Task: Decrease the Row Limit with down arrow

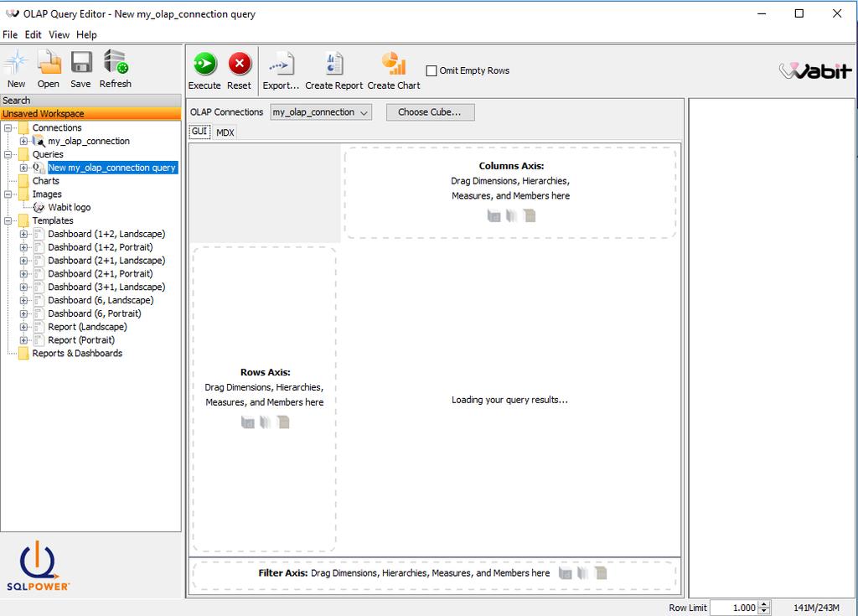Action: (764, 610)
